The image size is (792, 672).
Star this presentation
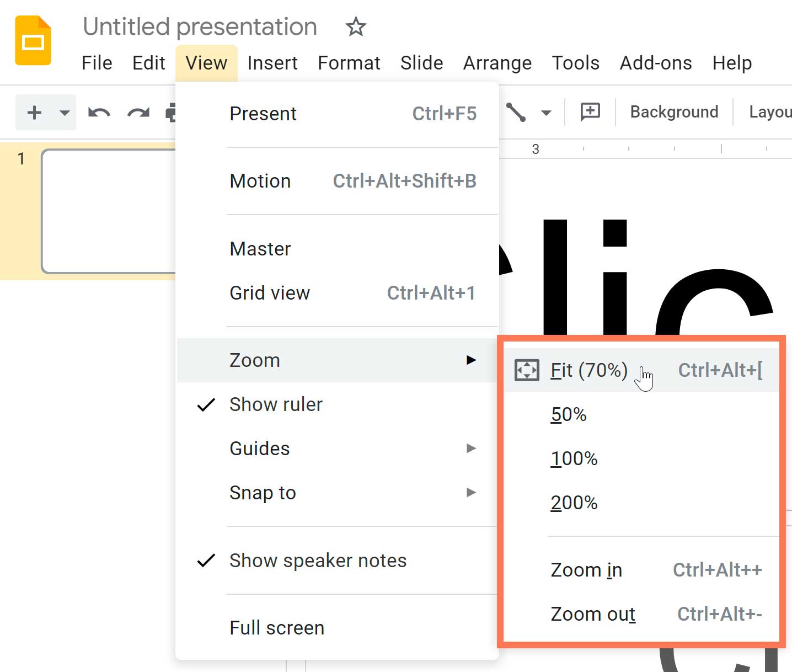(x=355, y=26)
